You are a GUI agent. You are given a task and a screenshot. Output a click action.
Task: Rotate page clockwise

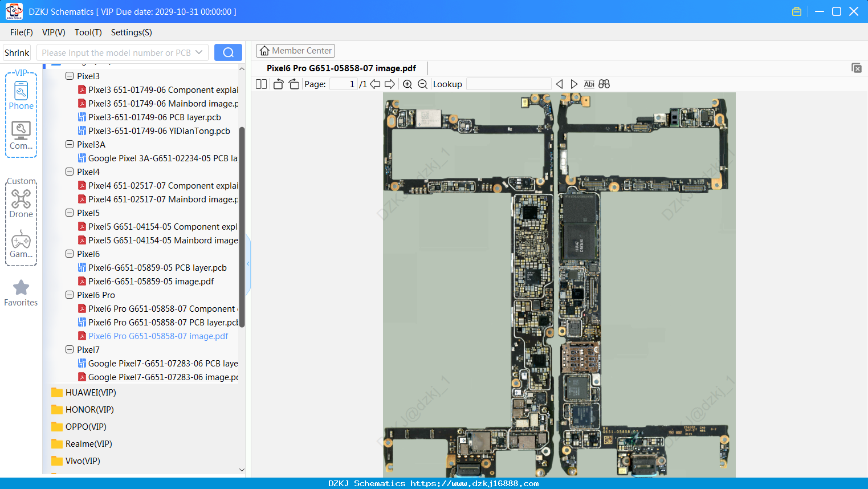pos(294,84)
